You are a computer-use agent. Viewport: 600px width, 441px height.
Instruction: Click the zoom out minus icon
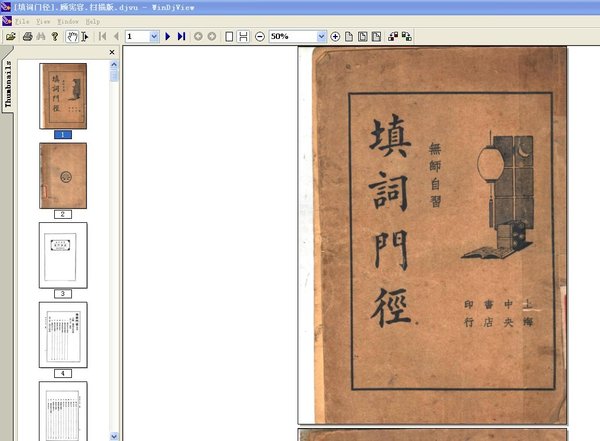click(260, 36)
